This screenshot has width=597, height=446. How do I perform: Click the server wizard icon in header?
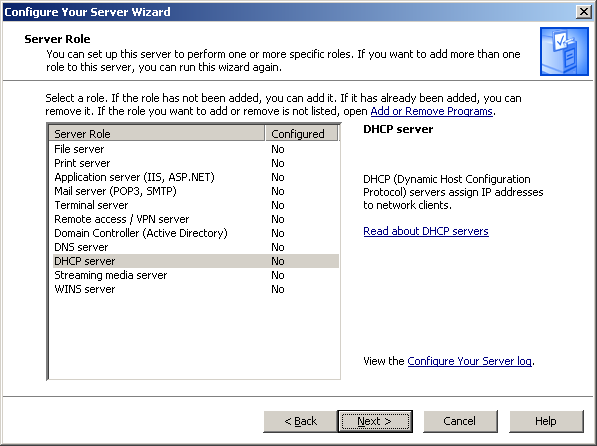pos(564,51)
